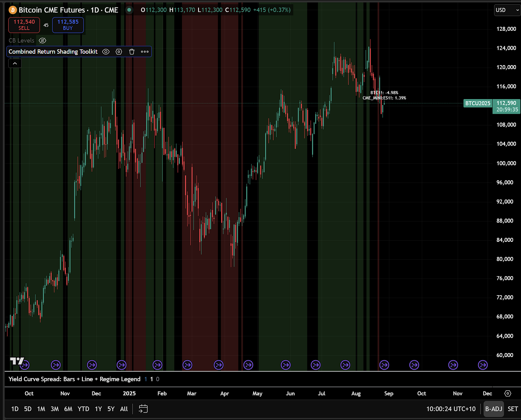Click the 2025 label on the time axis
The width and height of the screenshot is (521, 420).
click(129, 393)
